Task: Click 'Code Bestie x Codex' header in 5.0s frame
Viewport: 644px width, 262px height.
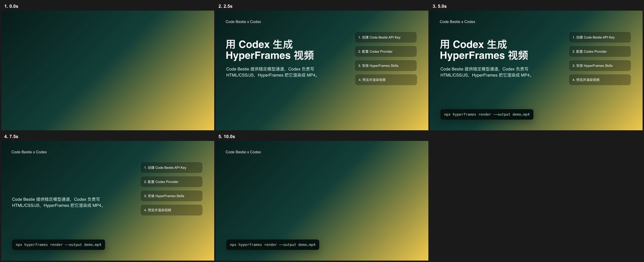Action: coord(457,22)
